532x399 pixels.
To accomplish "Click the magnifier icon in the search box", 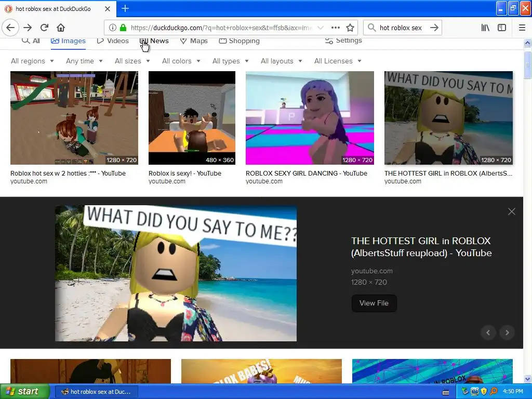I will click(371, 28).
